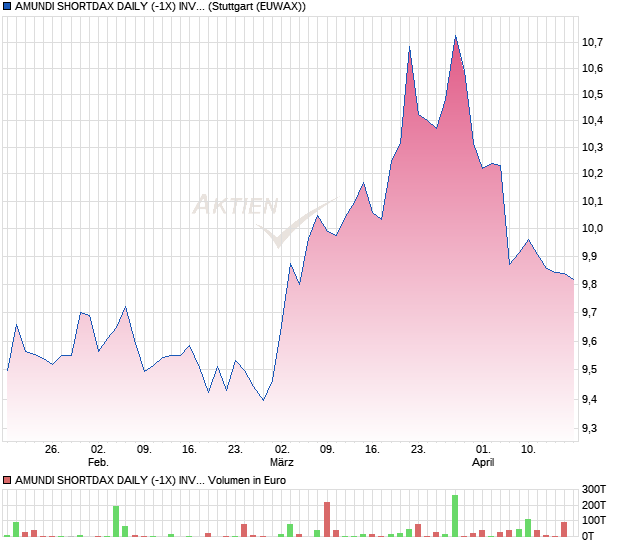Click the 09. label after Feb.

point(144,450)
